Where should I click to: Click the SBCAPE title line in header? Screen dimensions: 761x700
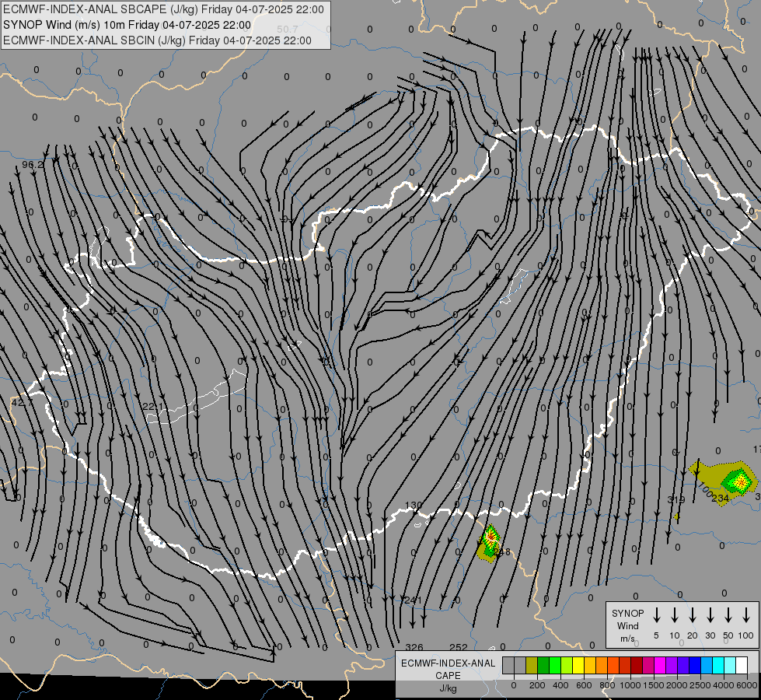[x=163, y=9]
